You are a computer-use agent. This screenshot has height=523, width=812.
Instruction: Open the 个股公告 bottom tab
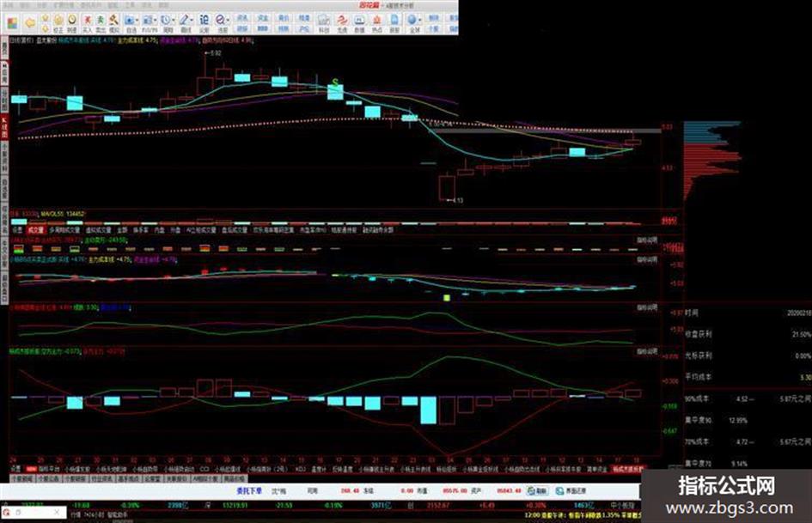(47, 479)
